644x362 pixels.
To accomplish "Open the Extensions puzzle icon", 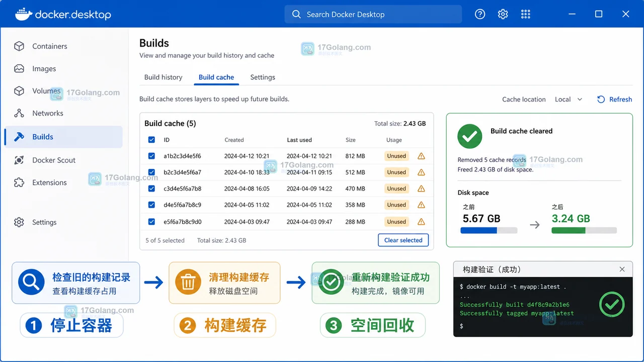I will [x=19, y=183].
